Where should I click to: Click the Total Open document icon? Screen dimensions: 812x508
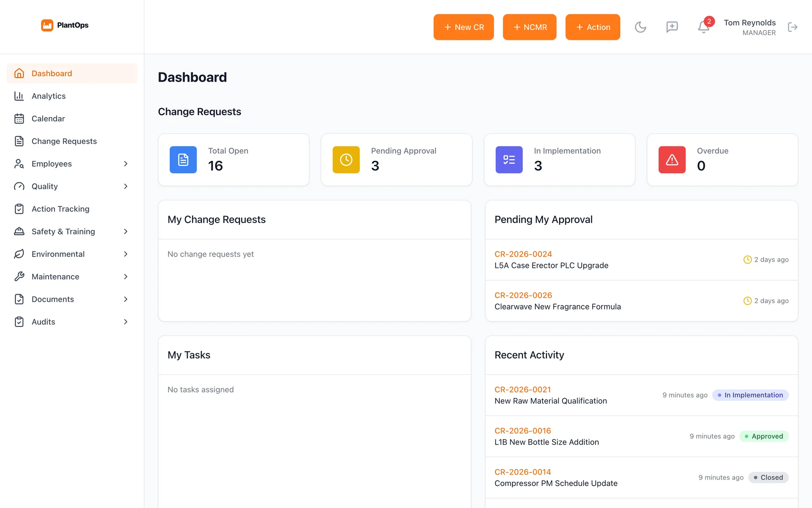(183, 160)
